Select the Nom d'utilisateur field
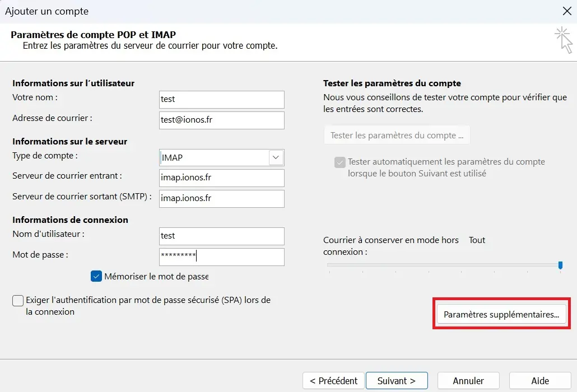Viewport: 577px width, 392px height. point(221,236)
